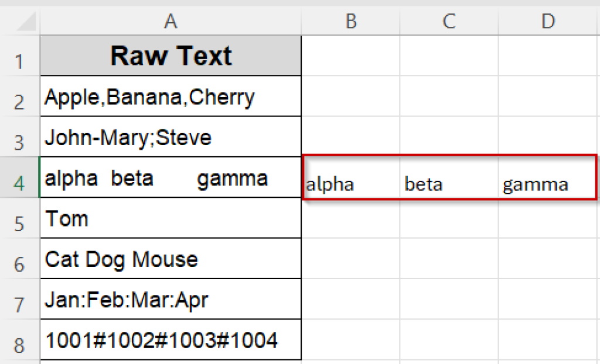Select the cell containing 'Tom'
600x364 pixels.
tap(170, 218)
